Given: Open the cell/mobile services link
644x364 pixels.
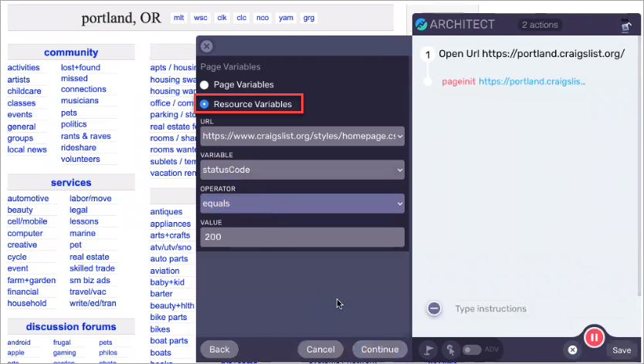Looking at the screenshot, I should (x=27, y=221).
